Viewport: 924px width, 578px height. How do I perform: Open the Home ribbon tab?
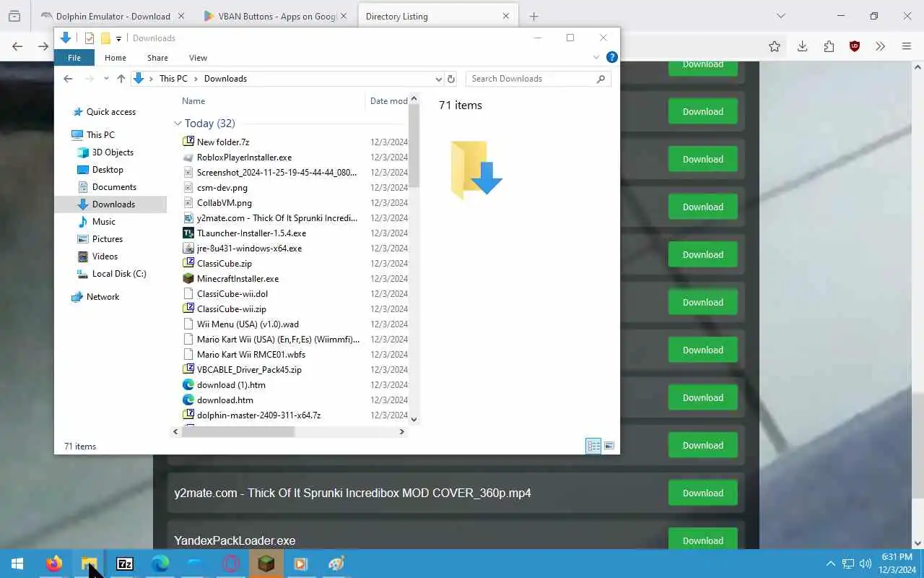point(115,58)
